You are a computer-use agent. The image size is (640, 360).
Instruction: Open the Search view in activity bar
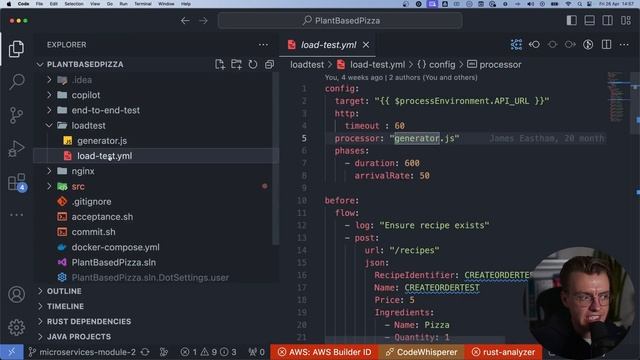click(16, 82)
